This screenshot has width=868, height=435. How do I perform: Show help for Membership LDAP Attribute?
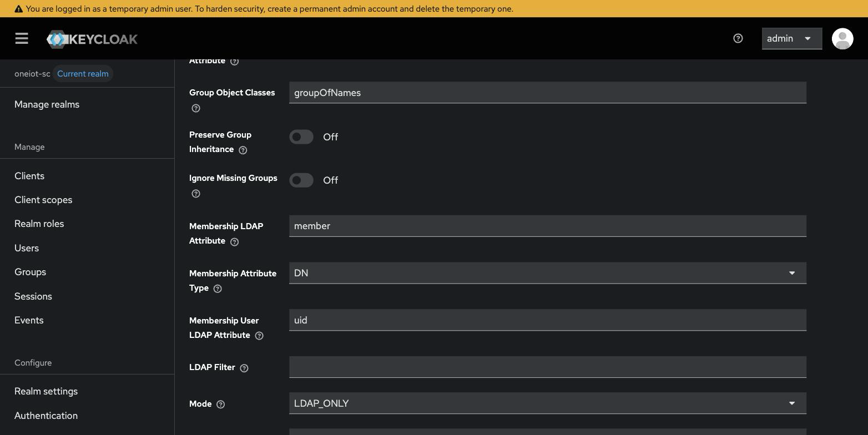[x=234, y=241]
